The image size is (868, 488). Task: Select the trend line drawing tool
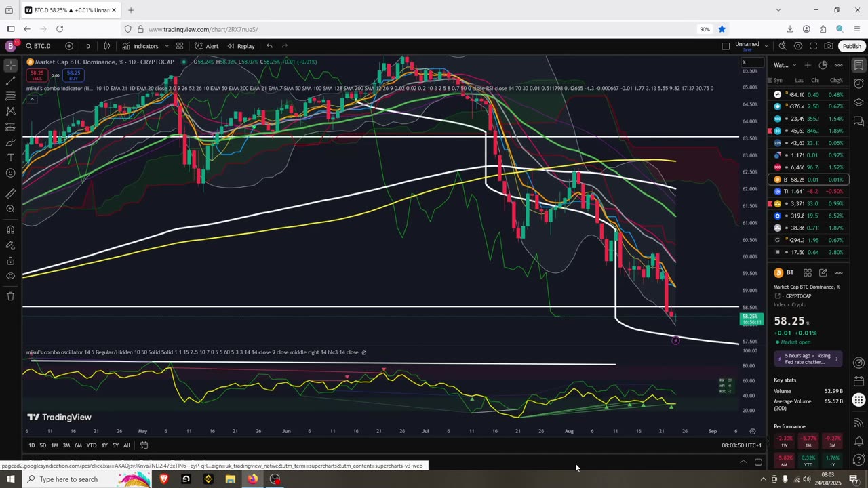11,81
